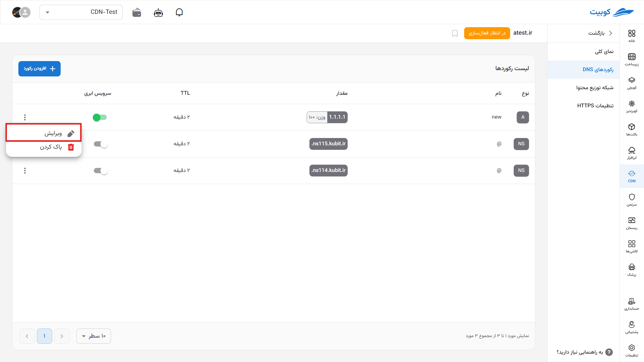The width and height of the screenshot is (644, 362).
Task: Open the CDN-Test project dropdown
Action: tap(81, 12)
